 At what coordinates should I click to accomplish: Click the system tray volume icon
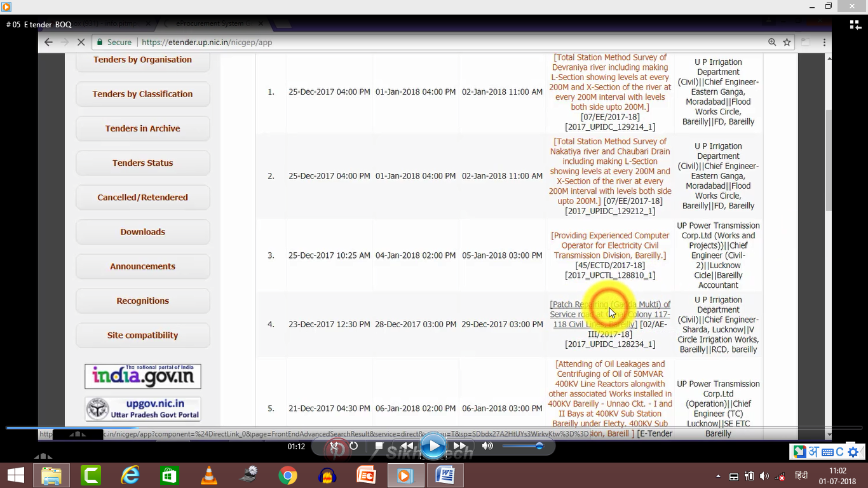point(764,476)
